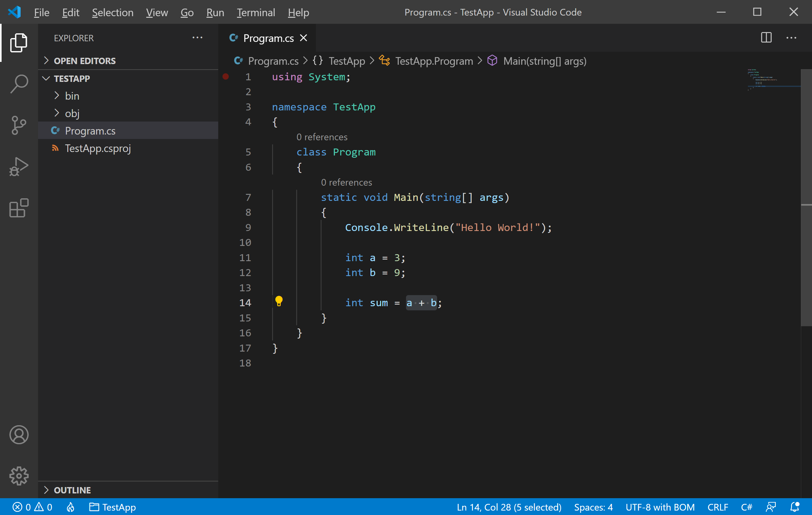Viewport: 812px width, 515px height.
Task: Open the Search view in activity bar
Action: (x=19, y=84)
